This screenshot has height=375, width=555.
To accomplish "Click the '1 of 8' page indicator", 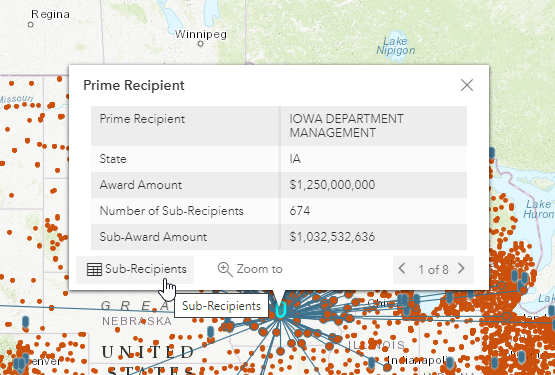I will coord(433,270).
